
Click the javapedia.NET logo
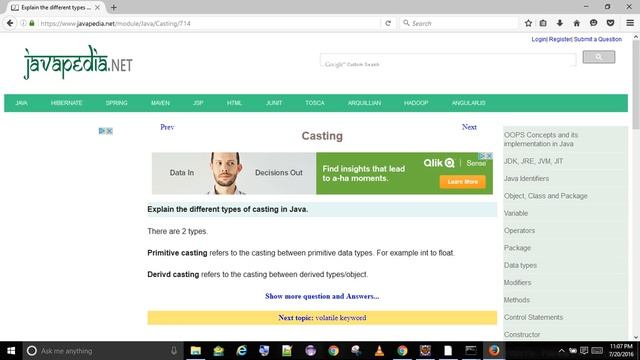coord(78,62)
